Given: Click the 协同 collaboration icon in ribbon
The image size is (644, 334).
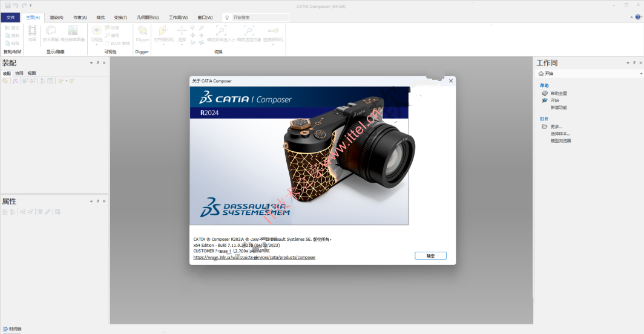Looking at the screenshot, I should tap(108, 28).
